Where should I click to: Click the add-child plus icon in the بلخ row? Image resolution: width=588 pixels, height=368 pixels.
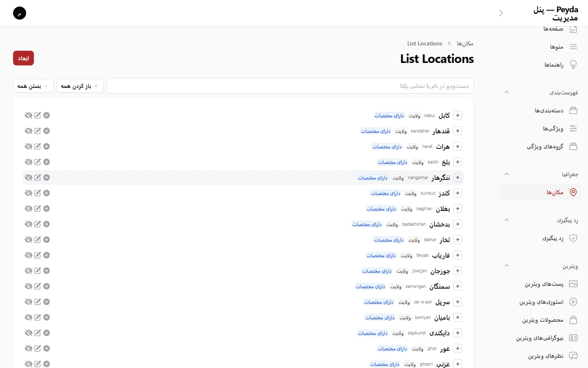click(x=47, y=162)
